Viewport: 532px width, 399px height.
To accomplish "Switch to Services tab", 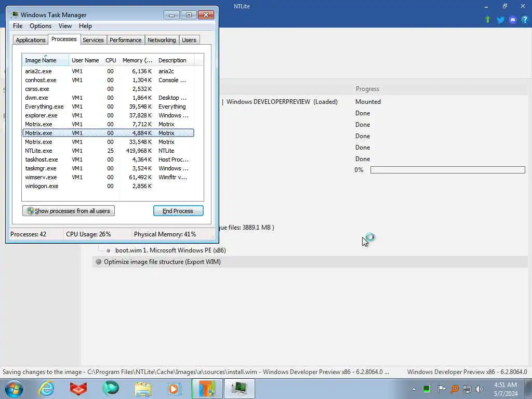I will pyautogui.click(x=93, y=40).
